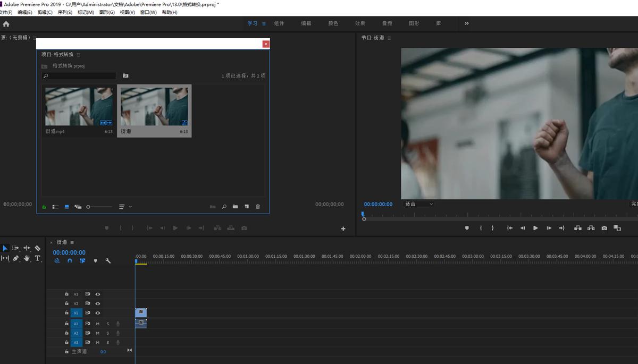638x364 pixels.
Task: Expand the hidden workspaces overflow chevron
Action: click(467, 23)
